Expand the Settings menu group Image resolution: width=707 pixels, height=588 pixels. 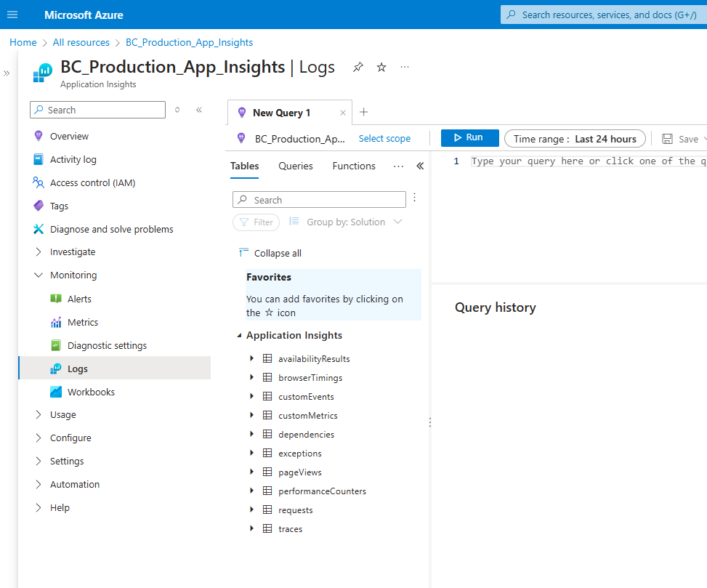click(x=39, y=461)
